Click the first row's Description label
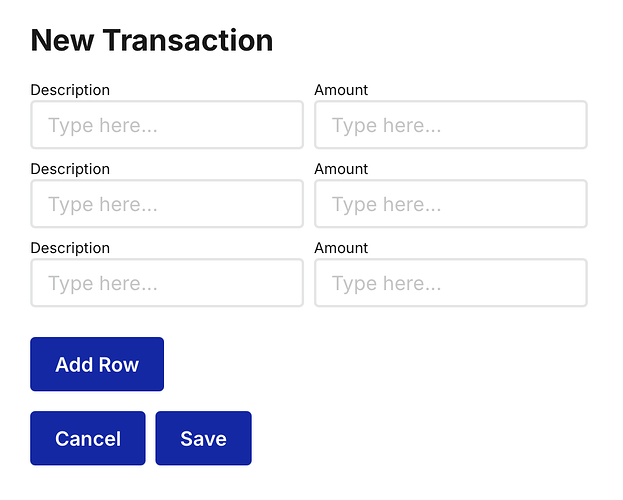623x500 pixels. [70, 90]
